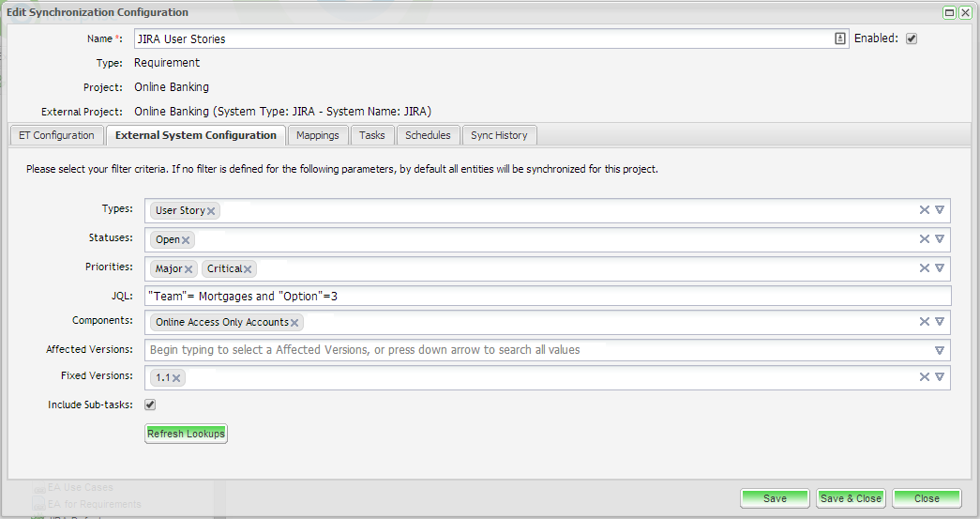Remove the User Story tag from Types
The height and width of the screenshot is (519, 980).
tap(211, 211)
